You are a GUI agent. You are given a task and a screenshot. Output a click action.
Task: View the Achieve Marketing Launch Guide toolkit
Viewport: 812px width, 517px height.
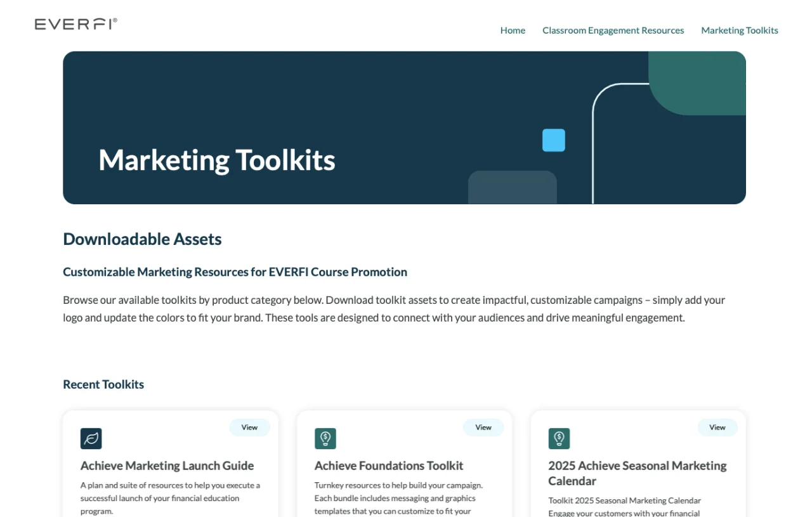249,428
